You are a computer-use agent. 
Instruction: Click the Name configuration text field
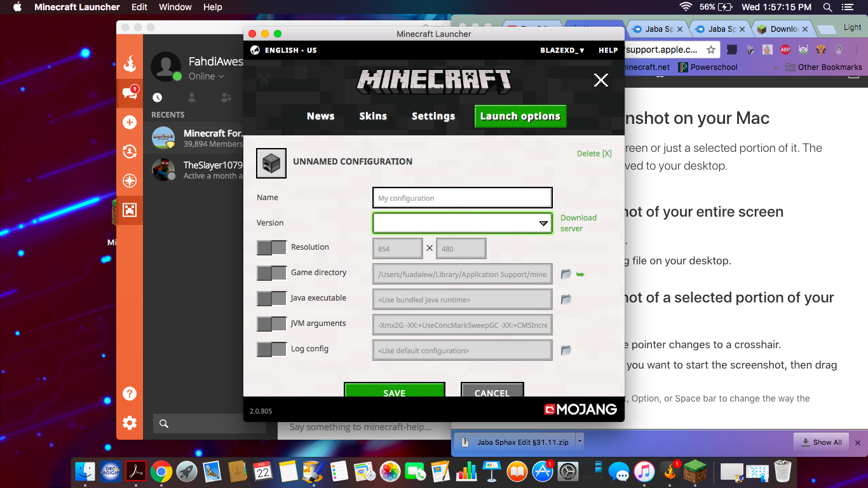[x=462, y=198]
